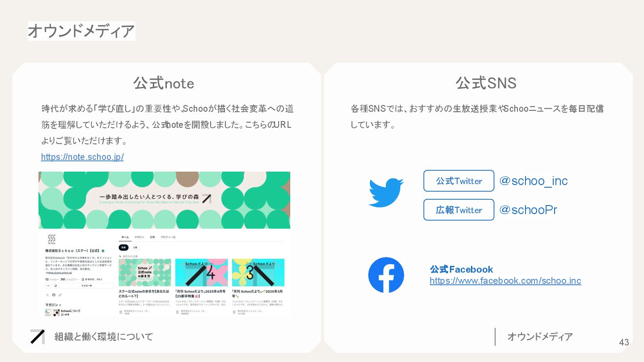Select the 新着 filter pill

(123, 247)
